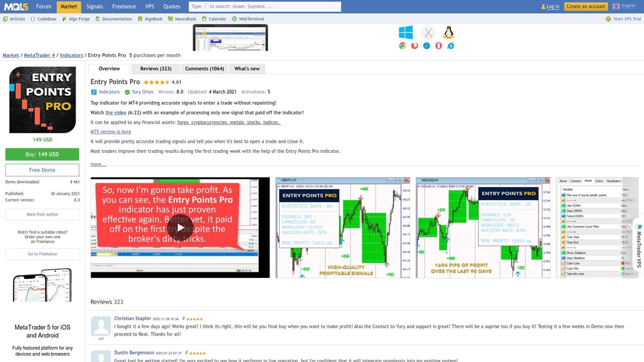Click the Chrome browser icon in the banner
The height and width of the screenshot is (362, 644).
pos(402,46)
